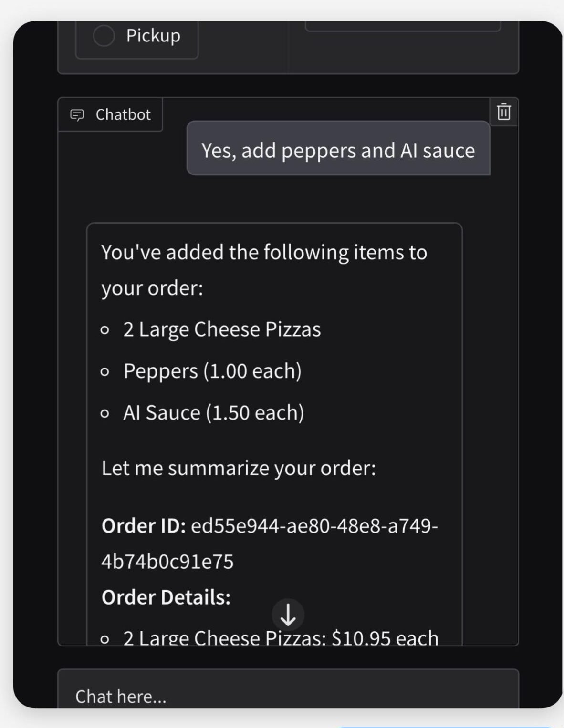Select the Pickup radio button
The width and height of the screenshot is (564, 728).
(x=104, y=35)
